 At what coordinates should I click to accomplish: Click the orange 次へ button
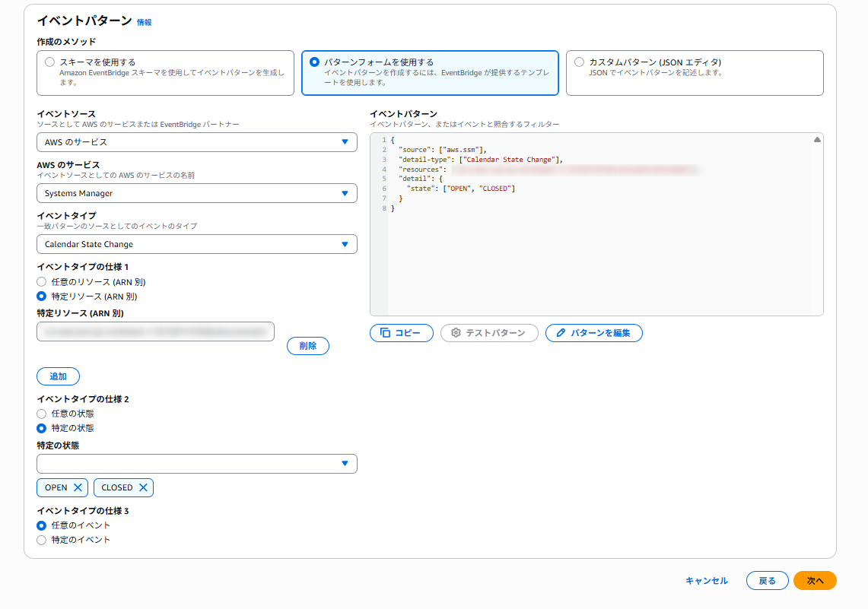tap(815, 581)
